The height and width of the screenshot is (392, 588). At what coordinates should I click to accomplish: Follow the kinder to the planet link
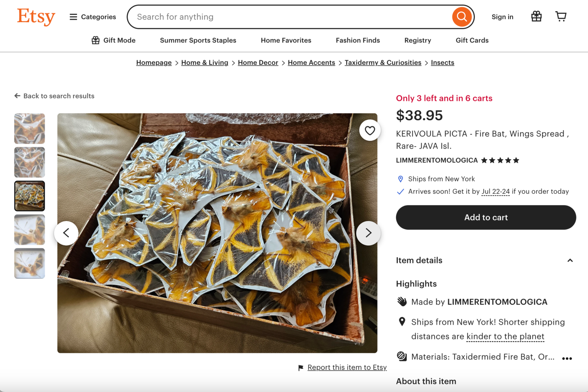(x=505, y=336)
